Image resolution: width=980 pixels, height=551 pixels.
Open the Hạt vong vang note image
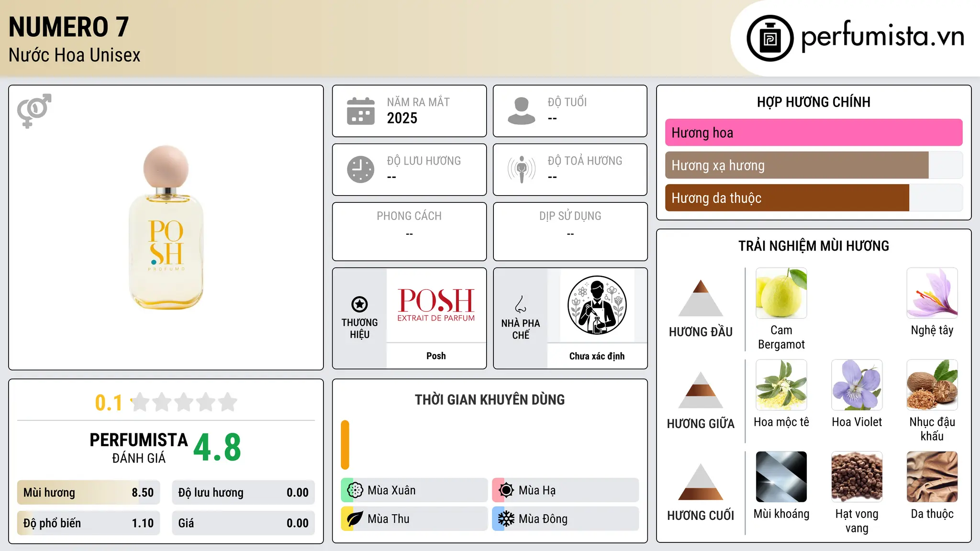coord(857,477)
